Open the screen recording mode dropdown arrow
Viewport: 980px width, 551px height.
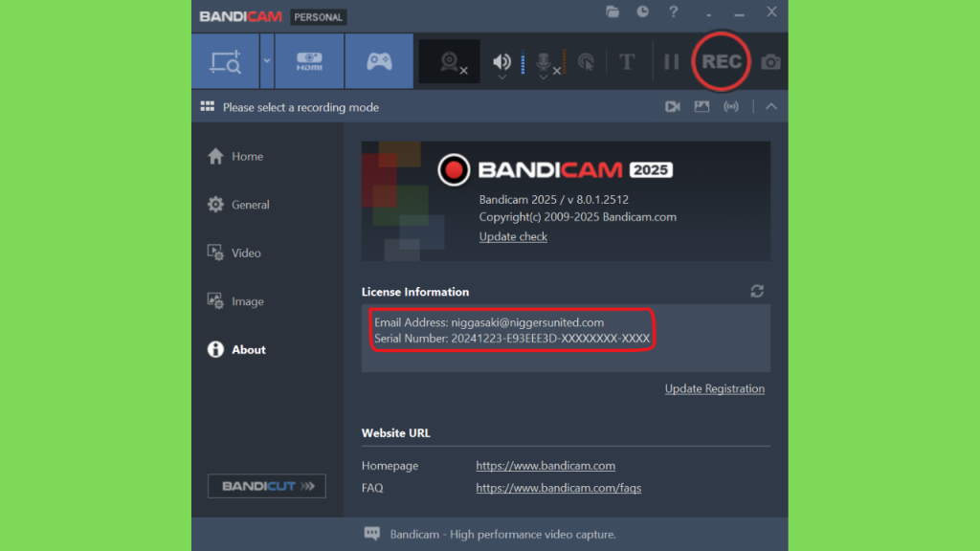coord(267,61)
